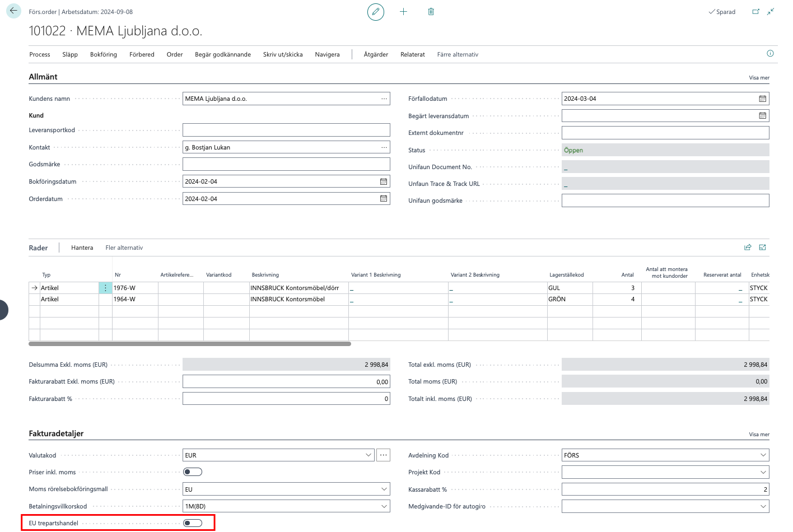Click the pencil edit icon
The width and height of the screenshot is (793, 532).
376,12
